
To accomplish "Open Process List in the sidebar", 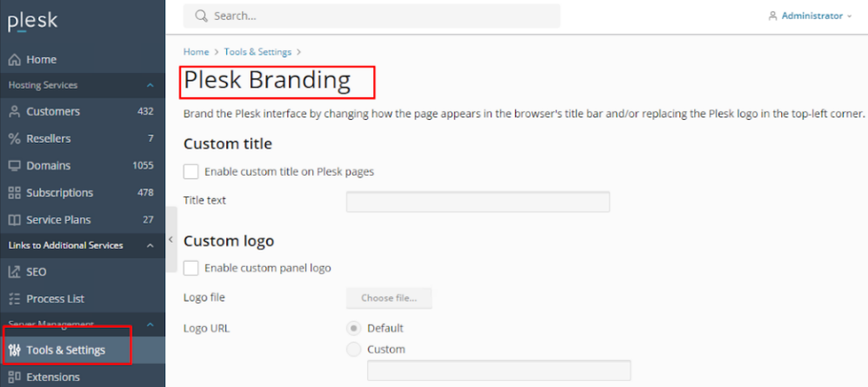I will coord(83,299).
